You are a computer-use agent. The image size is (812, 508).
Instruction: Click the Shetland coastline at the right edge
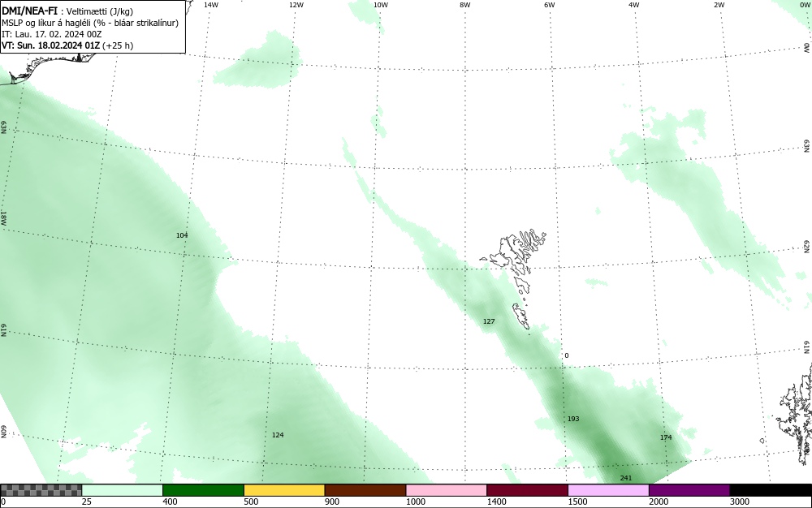click(794, 415)
